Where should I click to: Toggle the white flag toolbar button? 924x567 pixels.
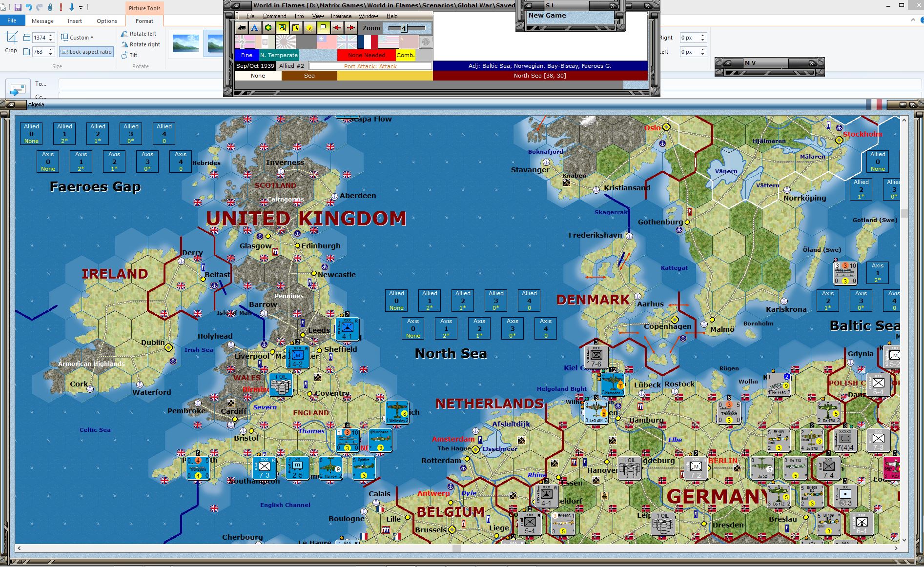[x=323, y=28]
